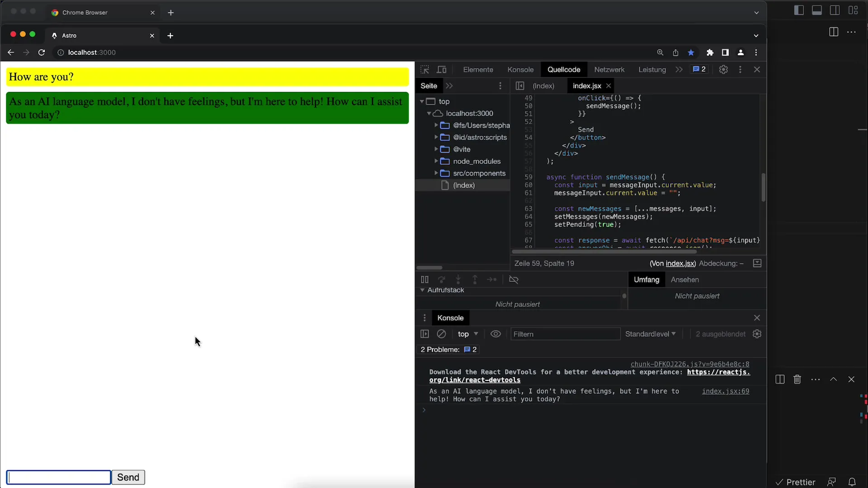Open the chunk-DFKQJ226.js source link

[x=690, y=364]
